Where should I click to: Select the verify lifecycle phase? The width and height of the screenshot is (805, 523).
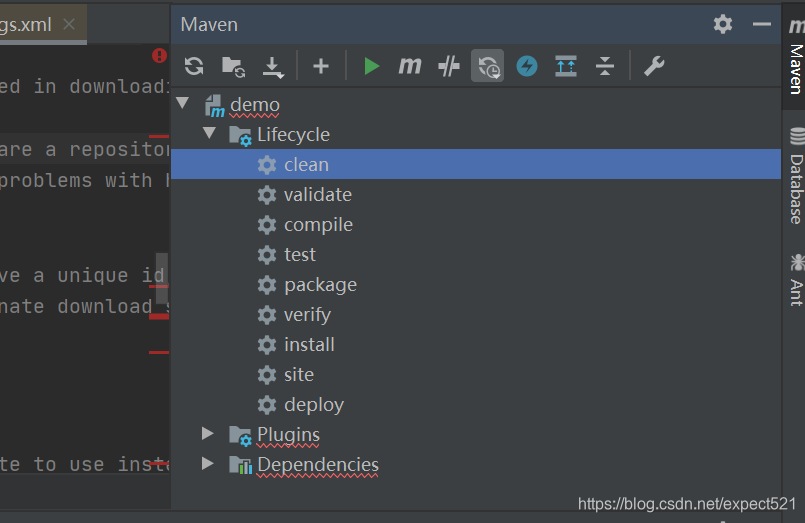476,315
